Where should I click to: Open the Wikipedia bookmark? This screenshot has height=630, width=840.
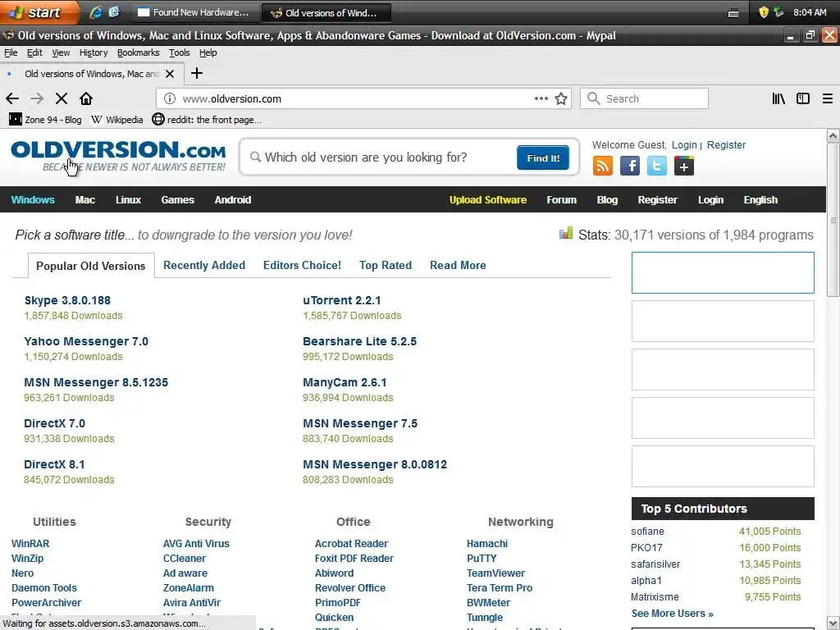[117, 120]
